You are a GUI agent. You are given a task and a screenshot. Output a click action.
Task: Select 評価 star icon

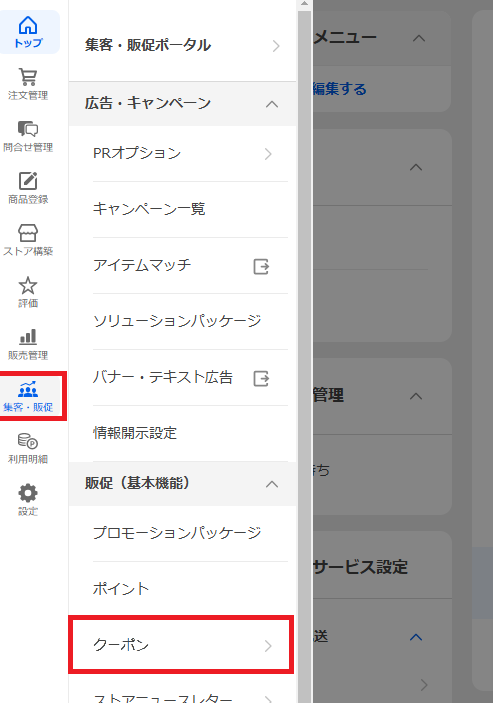click(28, 285)
